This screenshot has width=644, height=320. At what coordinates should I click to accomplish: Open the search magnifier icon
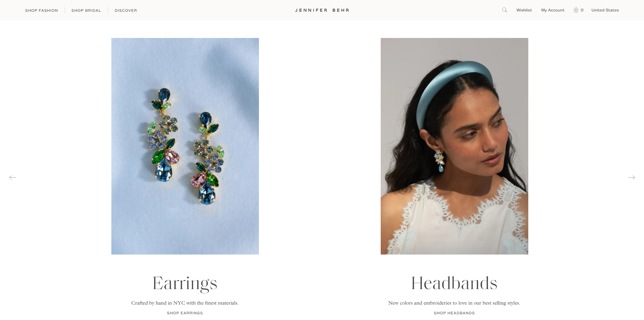pyautogui.click(x=504, y=10)
